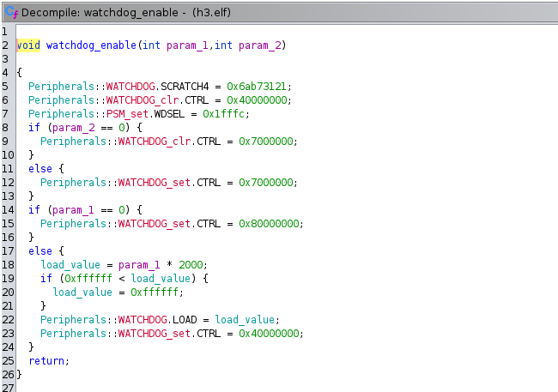The width and height of the screenshot is (558, 392).
Task: Select value 0x40000000 on line 6
Action: coord(257,100)
